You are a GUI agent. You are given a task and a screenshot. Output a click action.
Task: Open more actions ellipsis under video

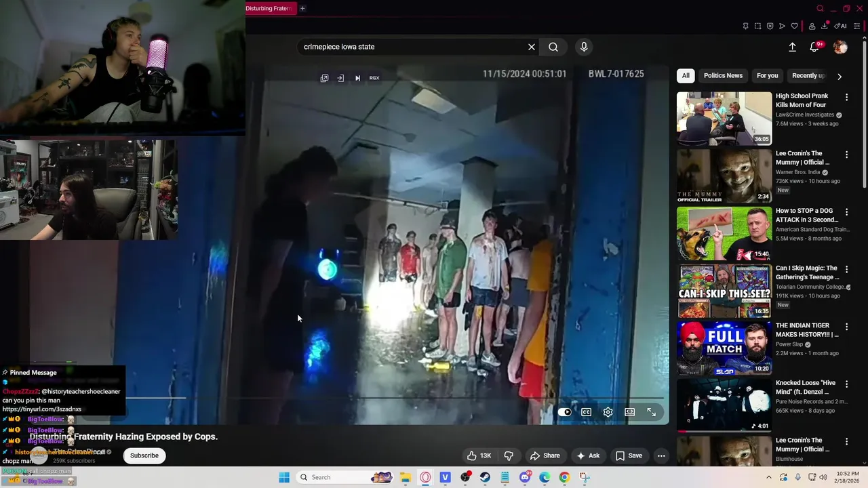pos(661,455)
